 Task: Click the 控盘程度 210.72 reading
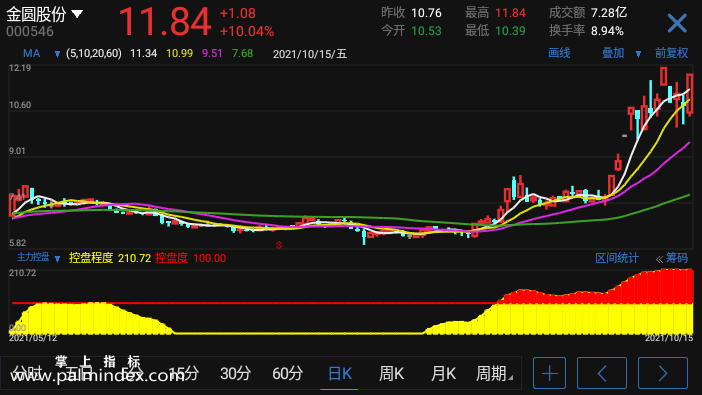pyautogui.click(x=110, y=258)
